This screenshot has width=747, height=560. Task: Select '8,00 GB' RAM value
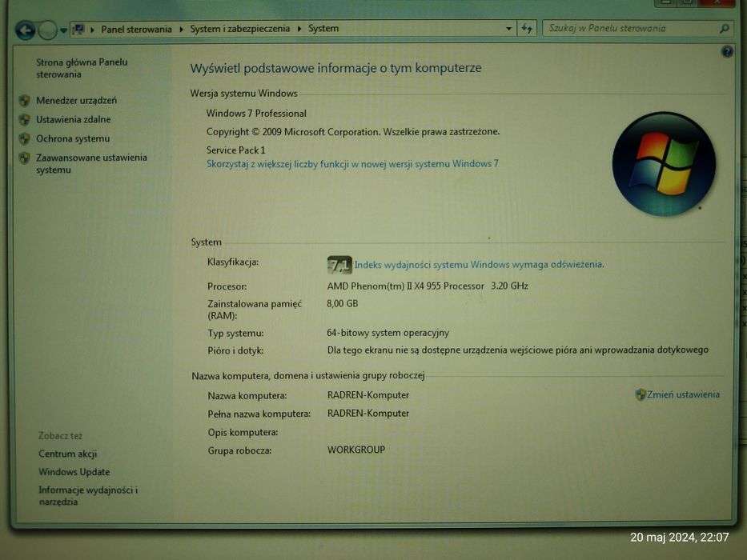tap(342, 303)
